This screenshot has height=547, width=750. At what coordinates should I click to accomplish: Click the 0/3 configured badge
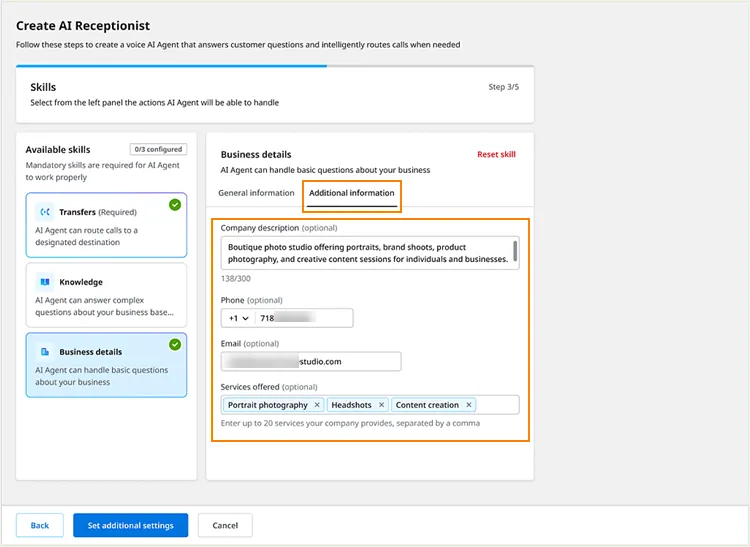[158, 149]
